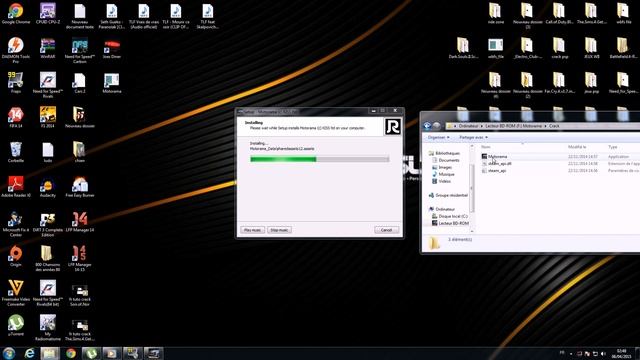Launch uTorrent desktop shortcut
This screenshot has width=640, height=360.
point(16,325)
